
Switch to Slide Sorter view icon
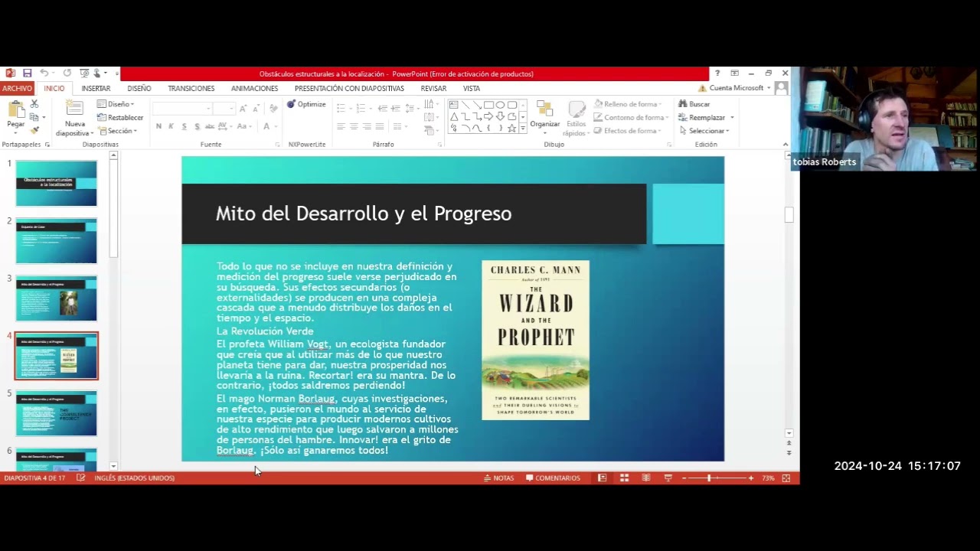(x=624, y=478)
